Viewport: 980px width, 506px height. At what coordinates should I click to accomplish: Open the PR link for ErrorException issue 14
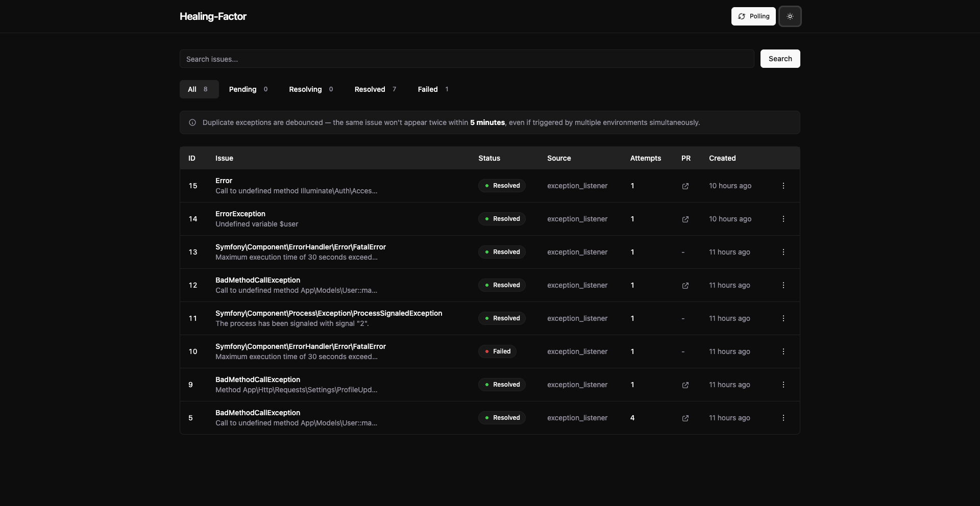[685, 219]
